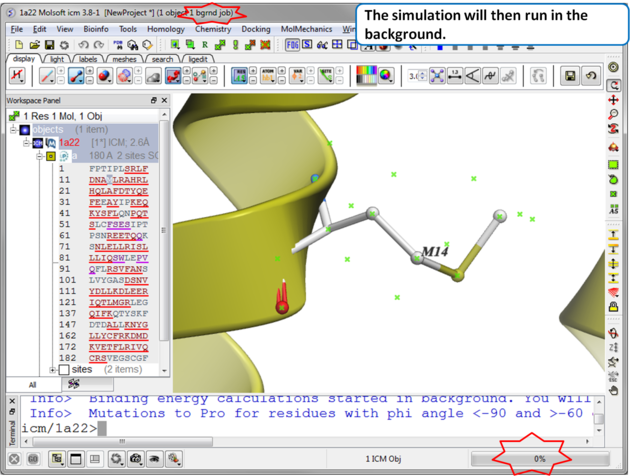Screen dimensions: 630x476
Task: Collapse the objects tree node
Action: (x=14, y=130)
